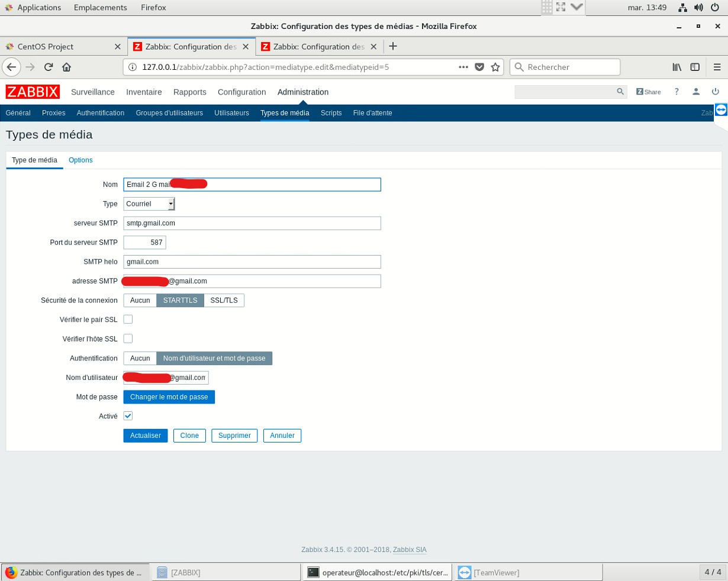Open Inventaire menu
The height and width of the screenshot is (581, 728).
pos(144,92)
